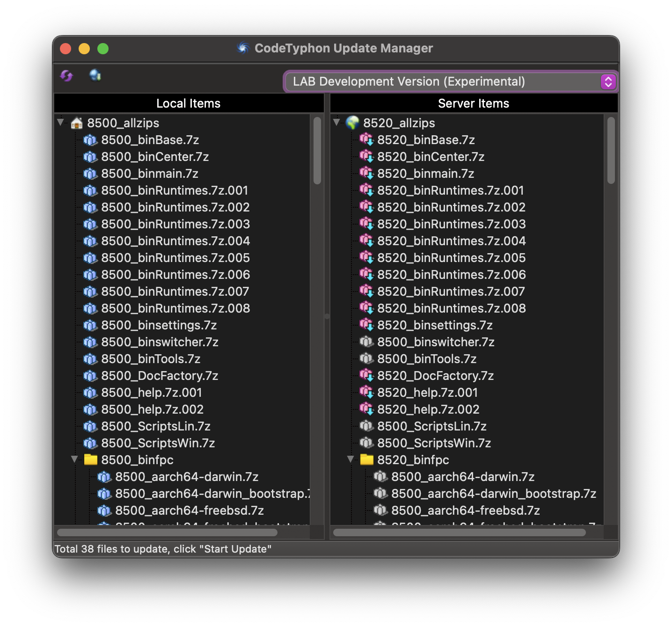672x627 pixels.
Task: Click the green zoom window button
Action: coord(103,49)
